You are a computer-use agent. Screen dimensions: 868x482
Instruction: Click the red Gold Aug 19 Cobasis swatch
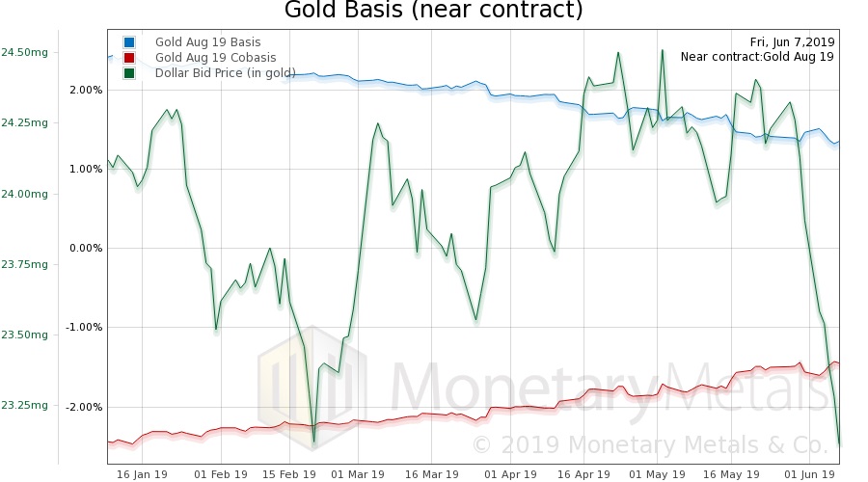tap(128, 58)
